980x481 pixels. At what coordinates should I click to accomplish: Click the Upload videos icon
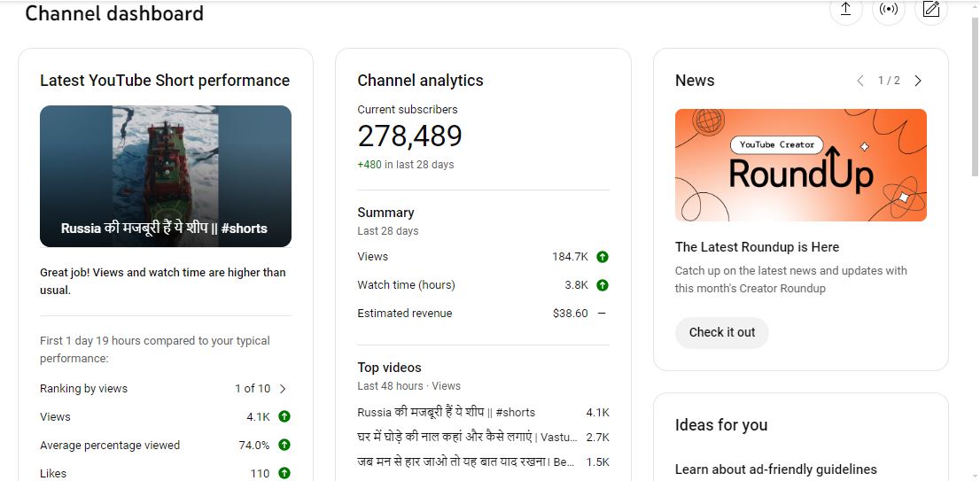click(x=845, y=9)
